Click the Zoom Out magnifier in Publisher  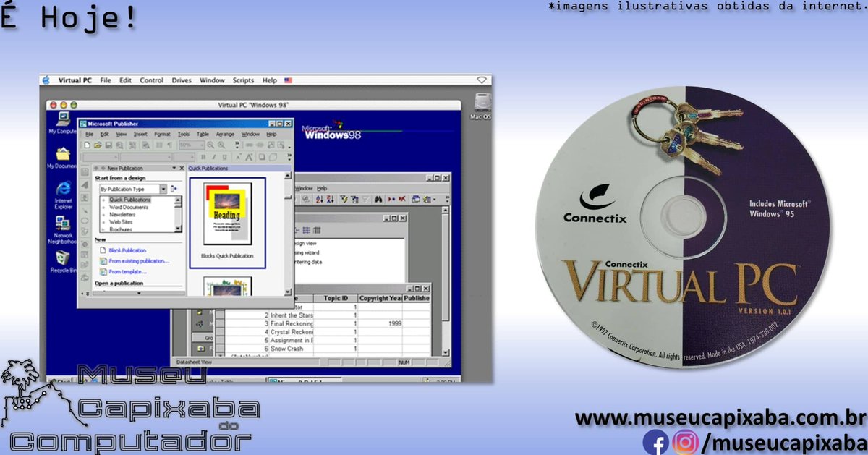click(210, 145)
